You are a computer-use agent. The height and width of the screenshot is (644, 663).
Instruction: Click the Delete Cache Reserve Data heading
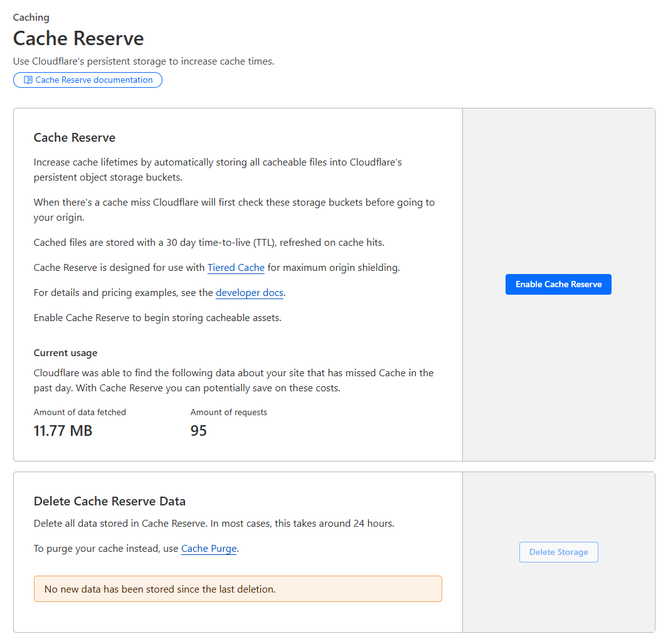tap(110, 502)
